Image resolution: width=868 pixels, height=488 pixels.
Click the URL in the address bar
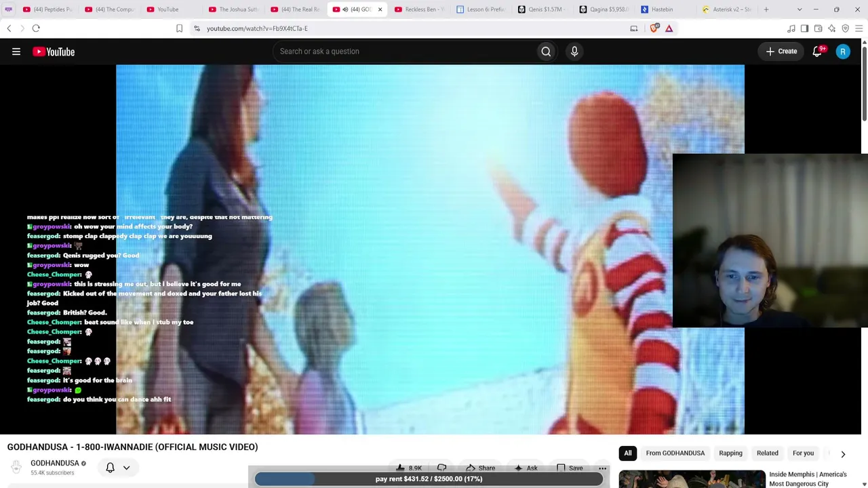pos(257,28)
